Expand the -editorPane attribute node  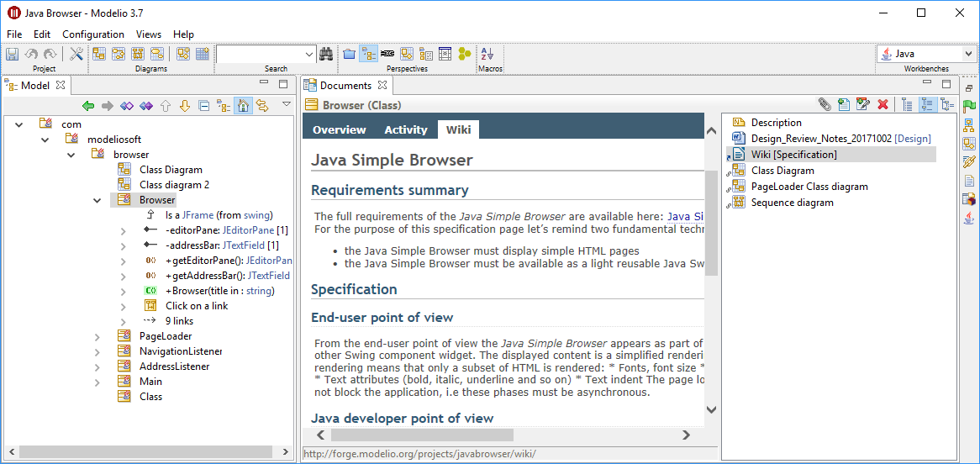(x=123, y=231)
